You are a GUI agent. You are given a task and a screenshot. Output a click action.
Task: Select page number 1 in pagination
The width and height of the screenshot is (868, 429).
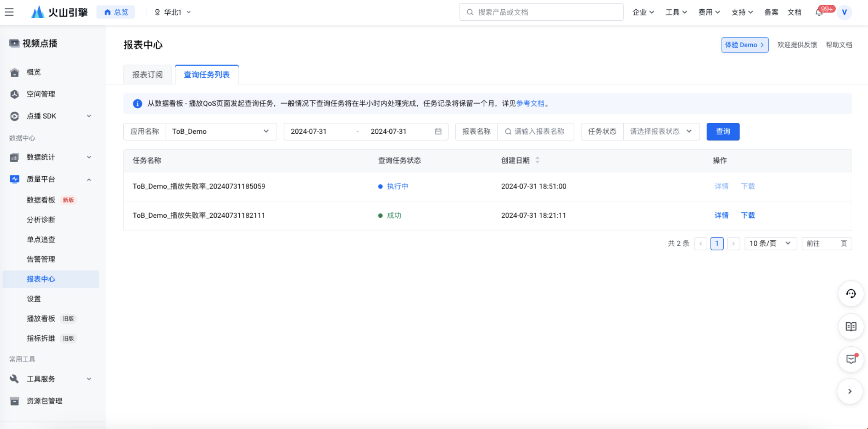point(717,243)
